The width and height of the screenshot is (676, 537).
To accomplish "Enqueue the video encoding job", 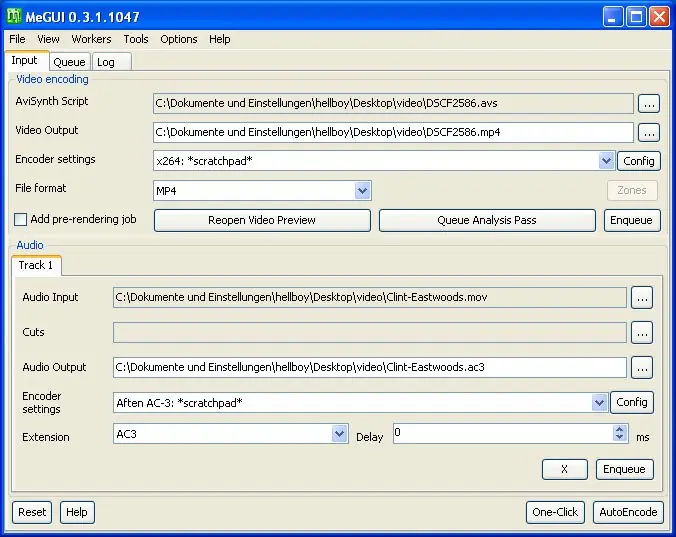I will [x=632, y=220].
